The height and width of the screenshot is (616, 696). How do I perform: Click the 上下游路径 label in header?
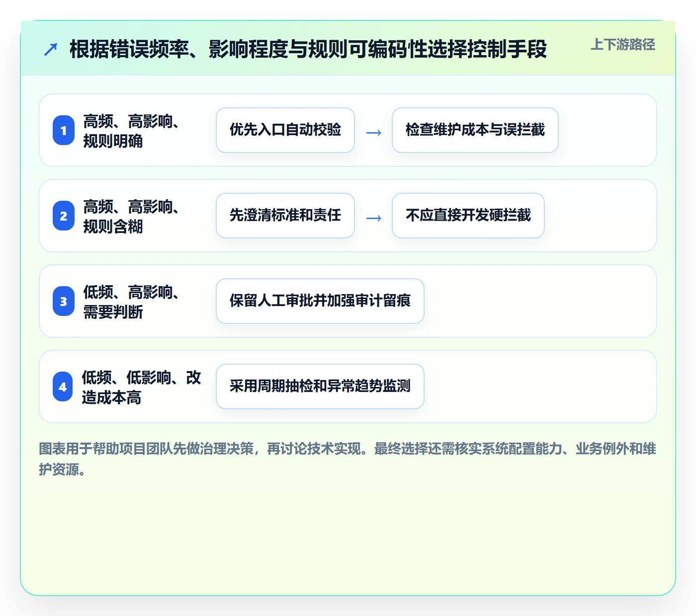623,45
